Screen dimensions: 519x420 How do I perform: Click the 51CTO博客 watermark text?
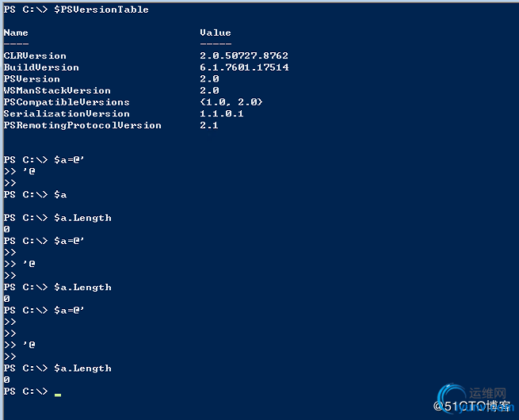478,407
